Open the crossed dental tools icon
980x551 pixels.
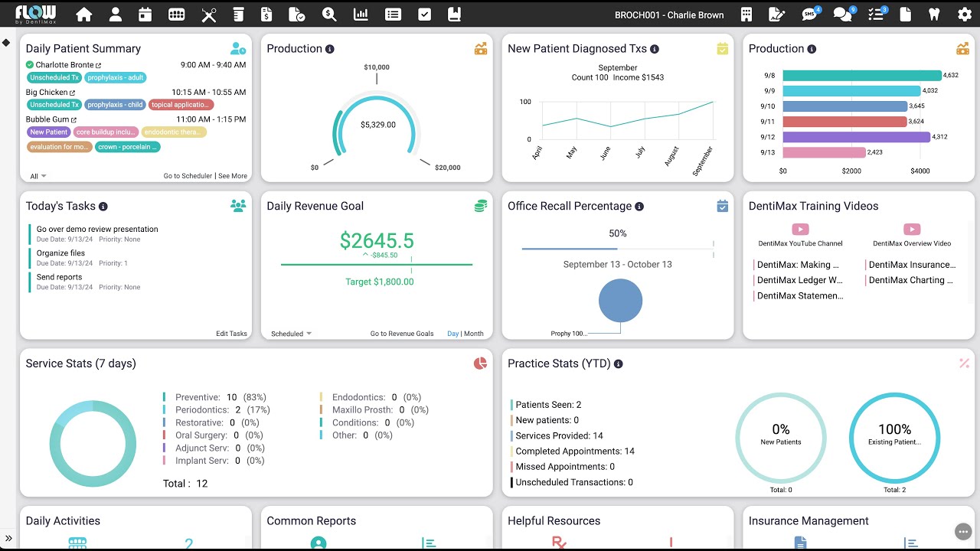(208, 15)
